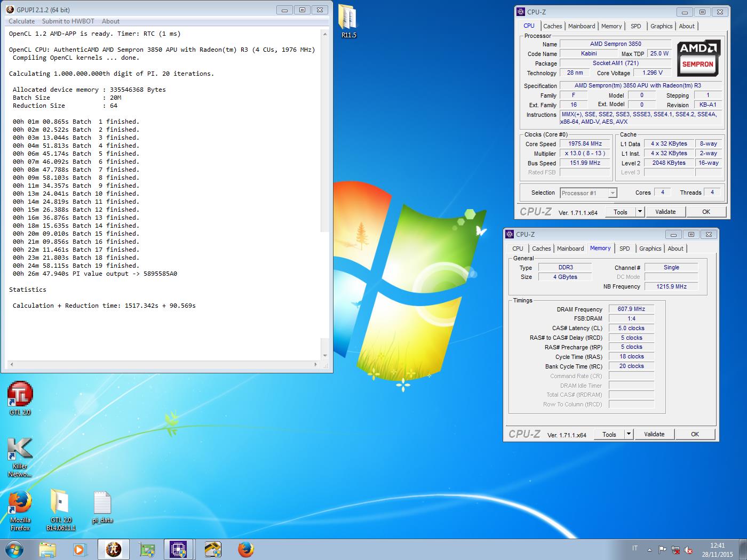
Task: Switch to About tab in upper CPU-Z
Action: point(687,26)
